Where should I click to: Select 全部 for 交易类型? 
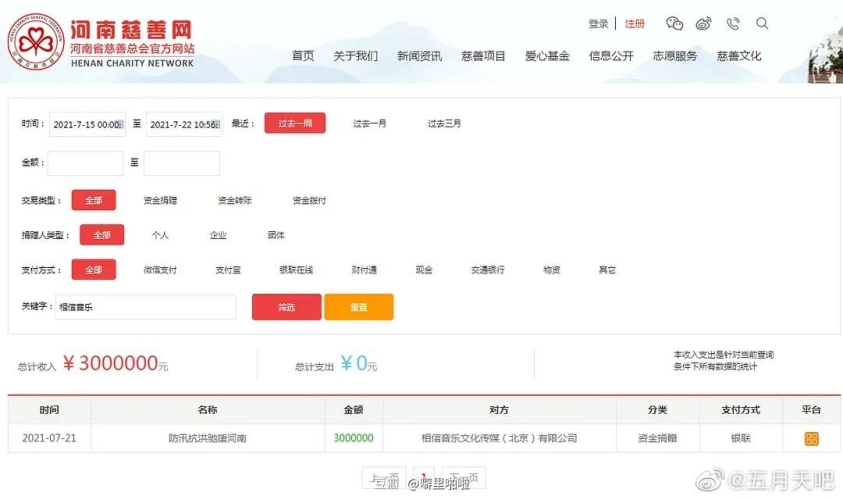[94, 200]
